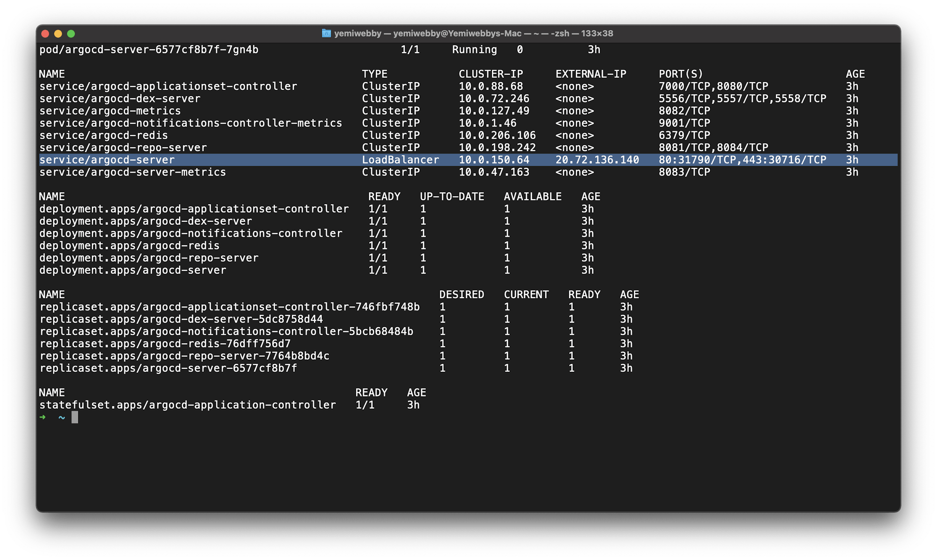Click the terminal cursor block
Screen dimensions: 937x560
(75, 417)
